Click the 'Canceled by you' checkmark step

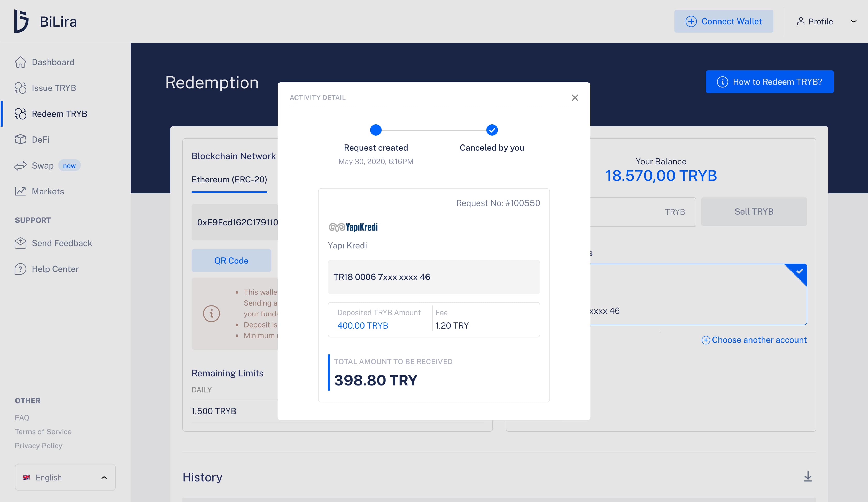492,130
